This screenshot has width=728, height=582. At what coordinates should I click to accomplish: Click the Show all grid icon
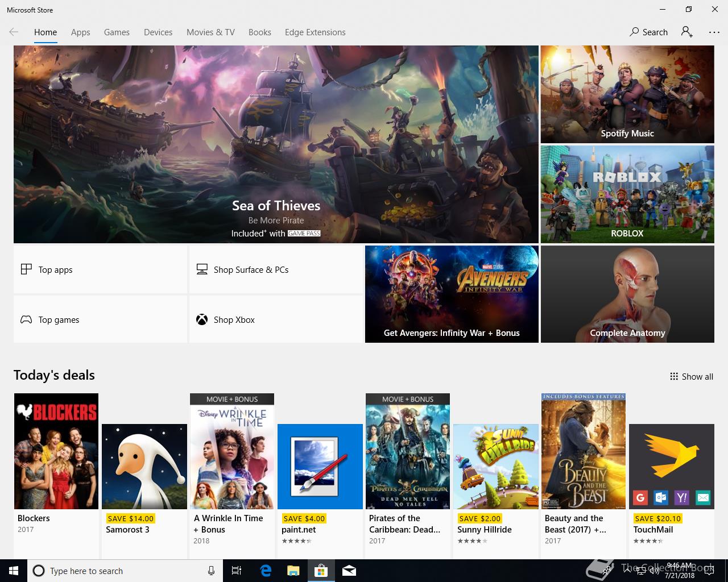[x=674, y=376]
